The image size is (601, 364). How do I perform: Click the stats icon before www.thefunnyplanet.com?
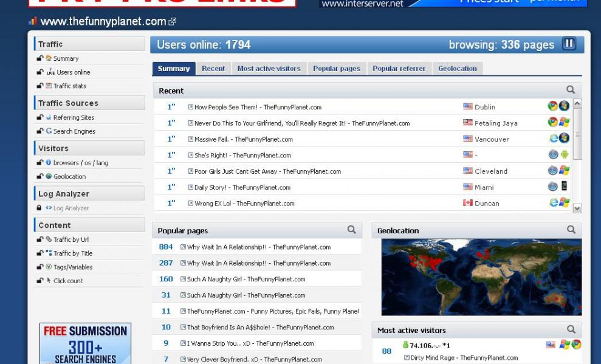(33, 21)
